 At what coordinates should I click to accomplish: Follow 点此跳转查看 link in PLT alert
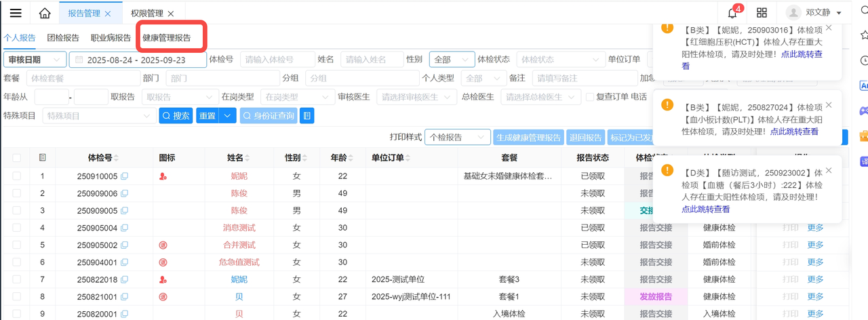pos(794,132)
